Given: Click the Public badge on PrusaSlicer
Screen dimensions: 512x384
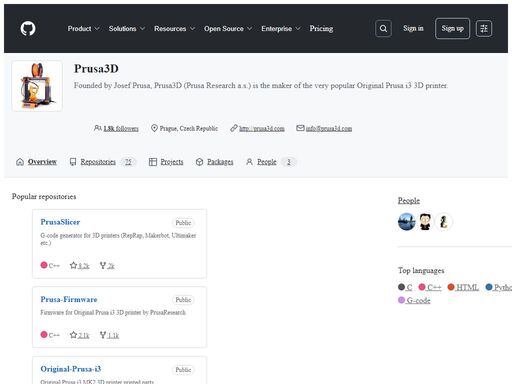Looking at the screenshot, I should click(x=183, y=223).
